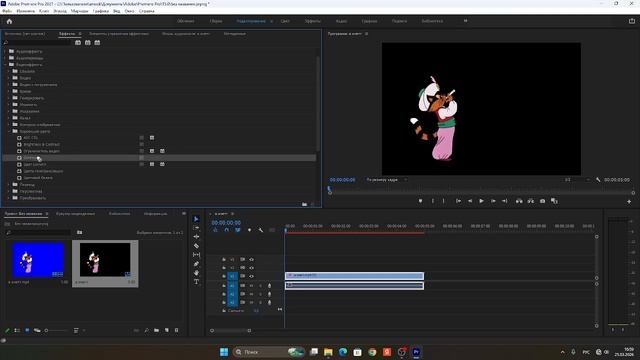The height and width of the screenshot is (360, 640).
Task: Switch to Браузер медиаданных tab
Action: pos(76,213)
